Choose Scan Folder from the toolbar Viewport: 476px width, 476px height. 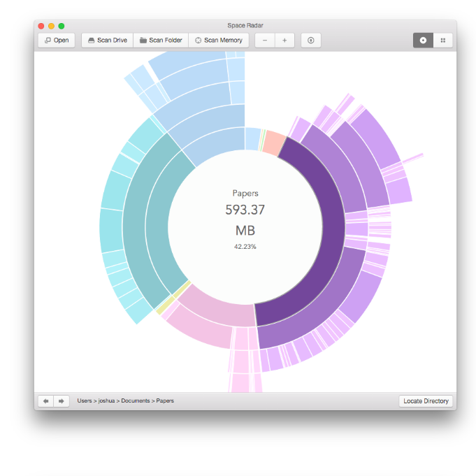click(160, 41)
